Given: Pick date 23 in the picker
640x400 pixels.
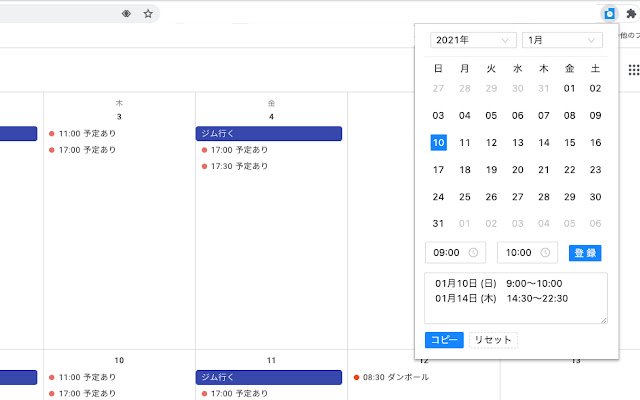Looking at the screenshot, I should [x=595, y=169].
